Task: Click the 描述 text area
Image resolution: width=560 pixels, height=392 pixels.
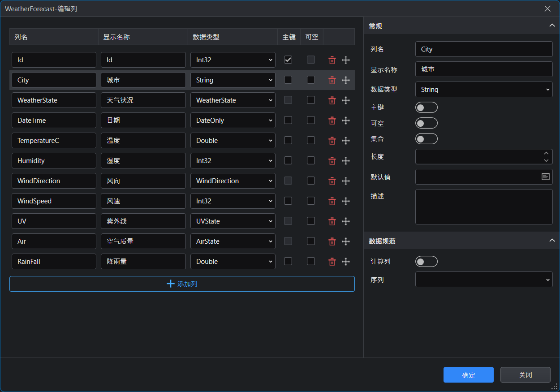Action: coord(484,207)
